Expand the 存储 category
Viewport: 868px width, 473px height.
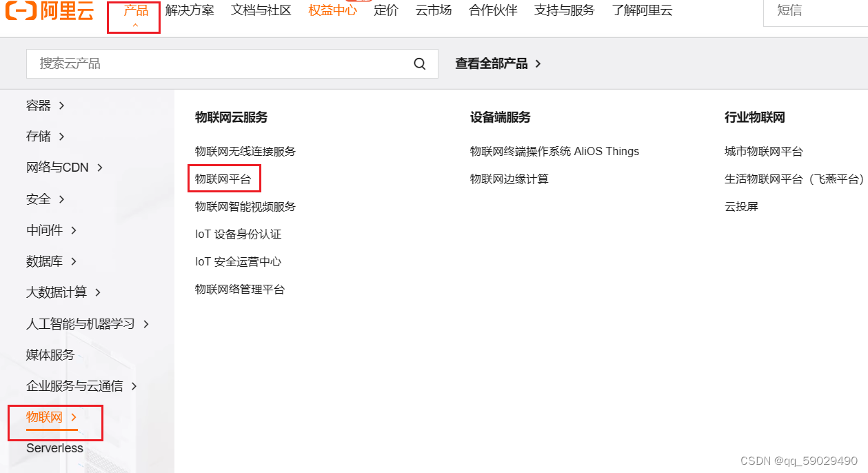point(45,137)
